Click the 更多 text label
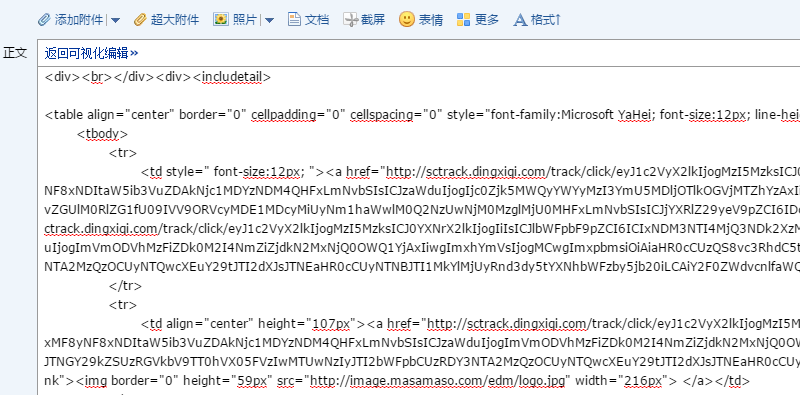The height and width of the screenshot is (395, 800). coord(487,20)
